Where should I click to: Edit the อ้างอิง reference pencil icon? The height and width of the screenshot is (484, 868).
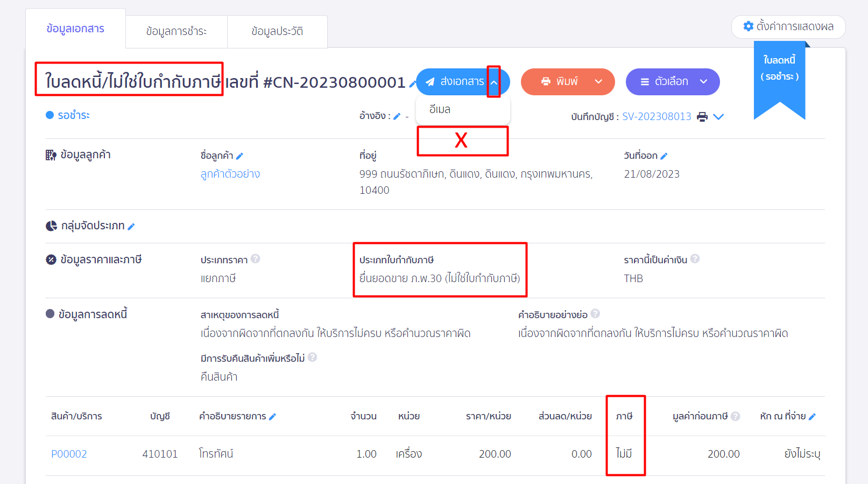pyautogui.click(x=397, y=116)
